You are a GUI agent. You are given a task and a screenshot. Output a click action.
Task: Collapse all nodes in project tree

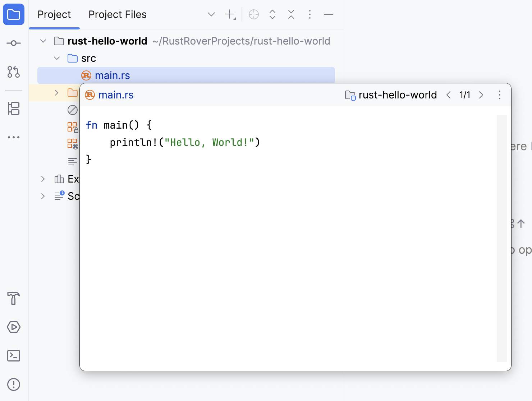tap(291, 14)
